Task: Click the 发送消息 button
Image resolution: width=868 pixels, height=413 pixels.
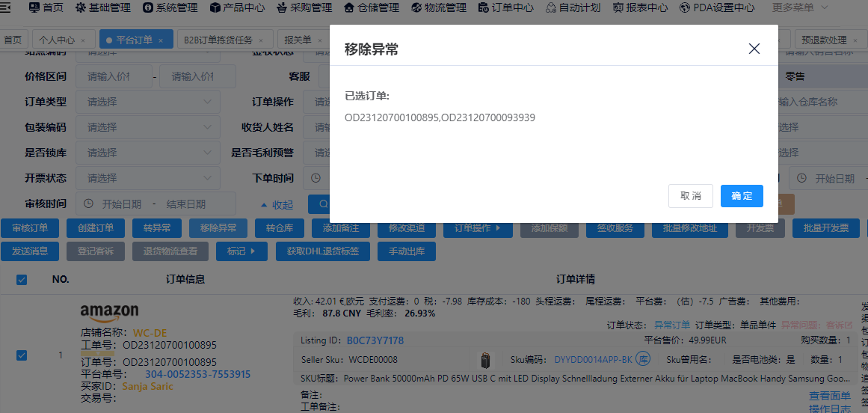Action: tap(31, 251)
